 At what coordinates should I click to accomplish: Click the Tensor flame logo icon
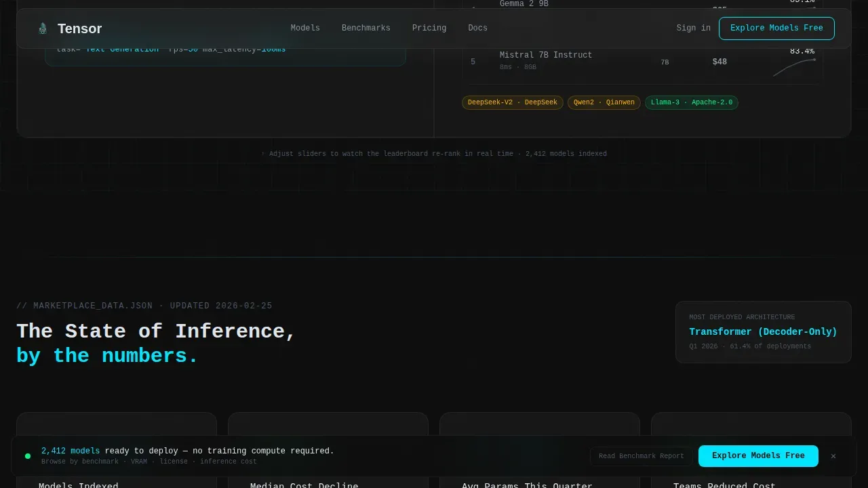pos(43,28)
